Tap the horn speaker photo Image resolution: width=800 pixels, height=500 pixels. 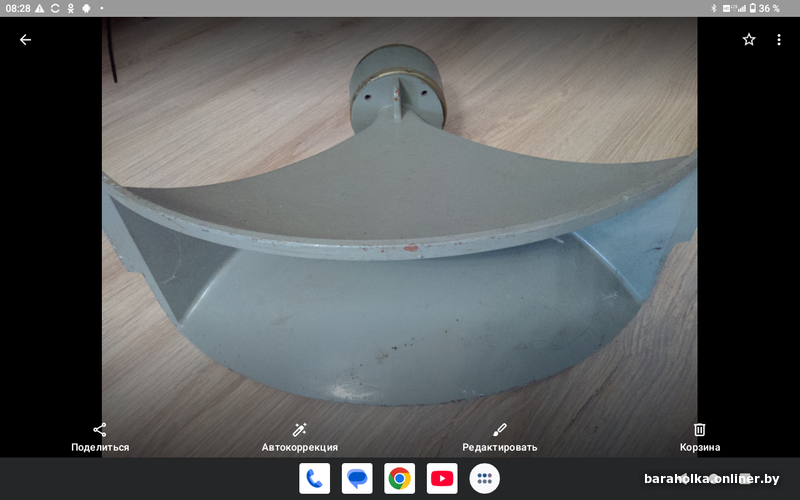pyautogui.click(x=399, y=237)
